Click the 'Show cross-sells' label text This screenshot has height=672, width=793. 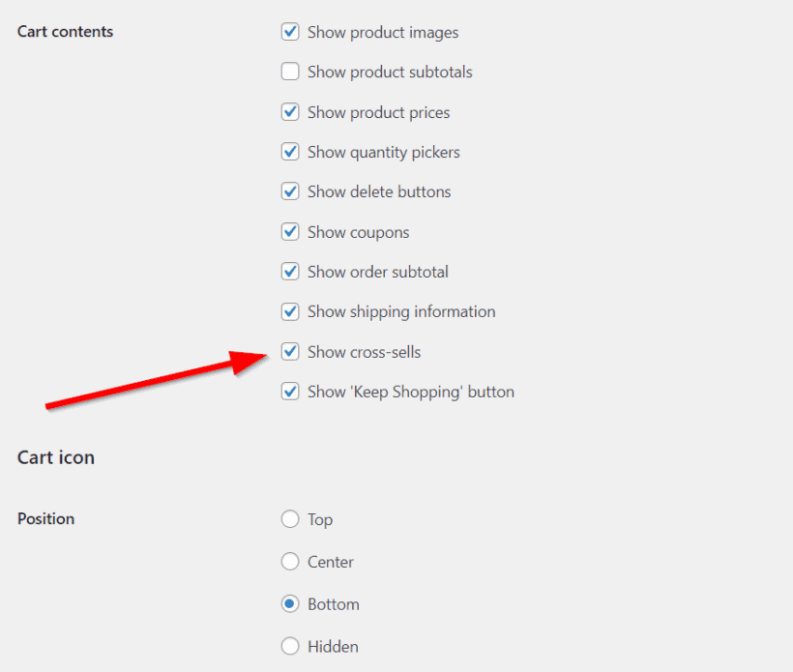[x=364, y=351]
